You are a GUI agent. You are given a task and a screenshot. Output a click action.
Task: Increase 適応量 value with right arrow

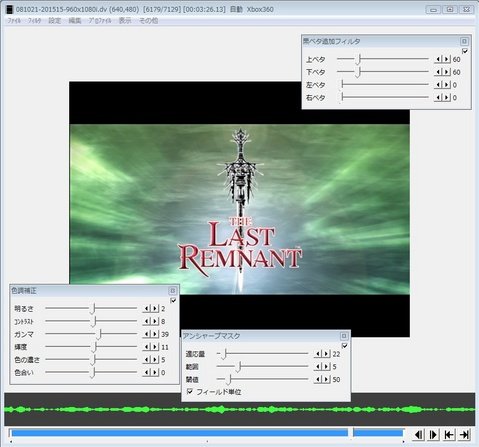[326, 354]
